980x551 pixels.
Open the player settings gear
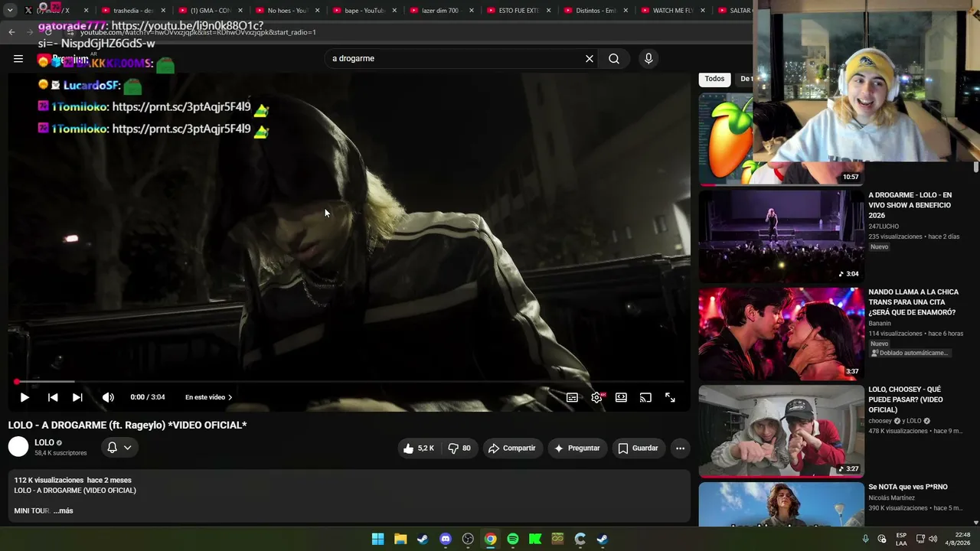[596, 397]
